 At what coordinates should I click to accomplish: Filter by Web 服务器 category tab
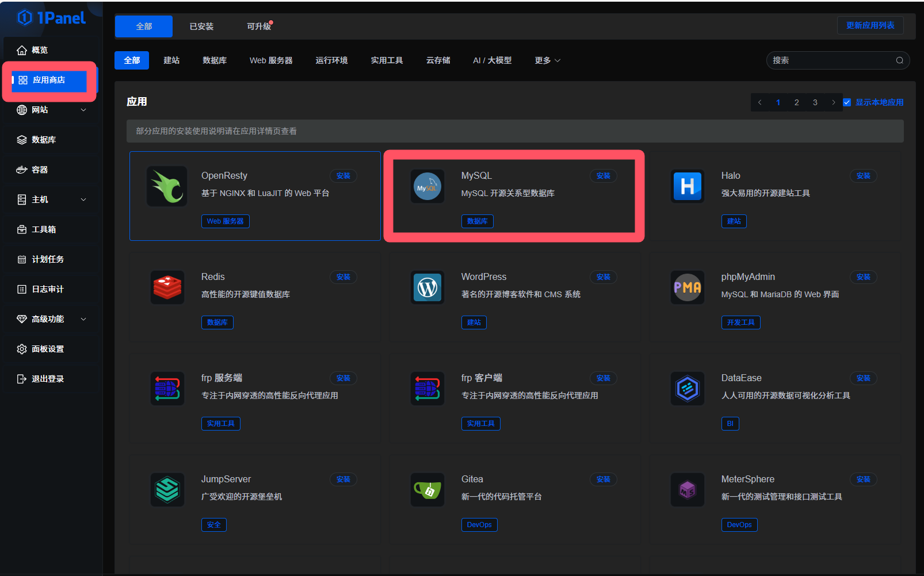coord(271,60)
